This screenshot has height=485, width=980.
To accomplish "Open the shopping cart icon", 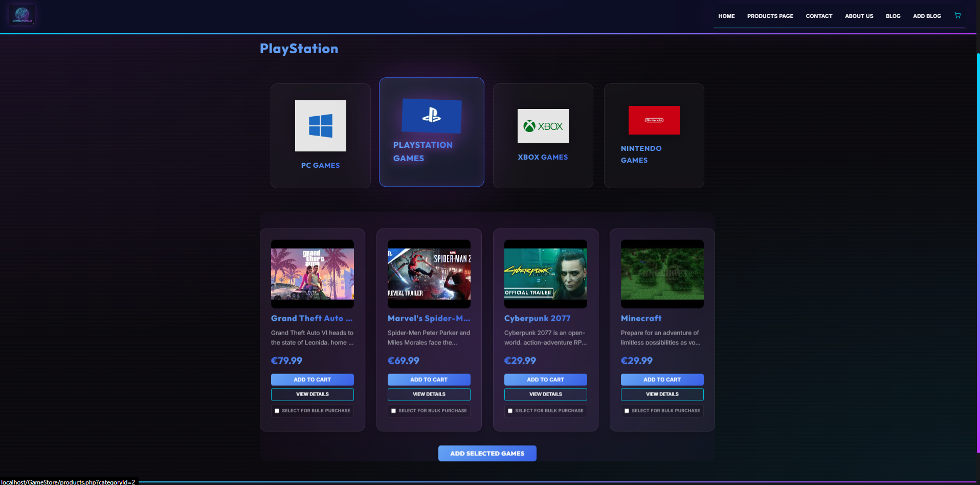I will [957, 15].
